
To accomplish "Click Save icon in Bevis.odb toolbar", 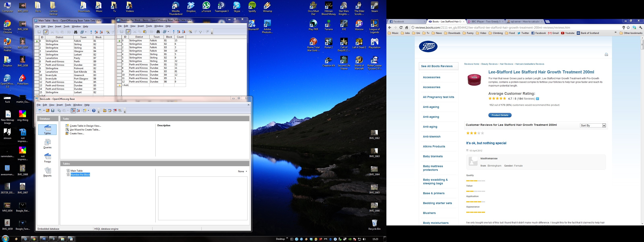I will [53, 111].
